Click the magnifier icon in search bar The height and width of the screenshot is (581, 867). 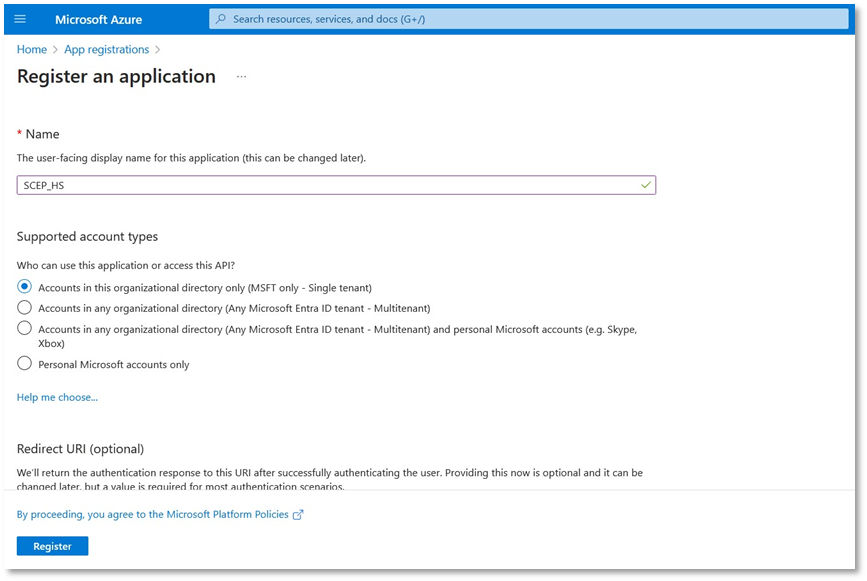pyautogui.click(x=221, y=19)
